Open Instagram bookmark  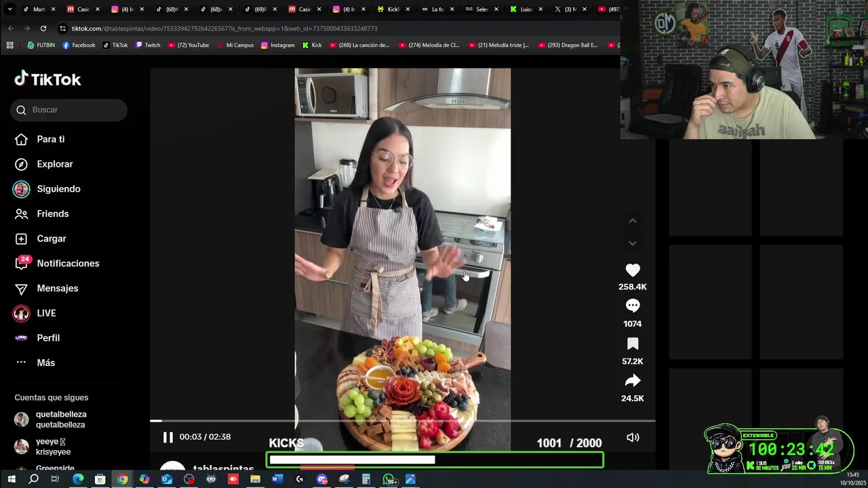(x=277, y=45)
